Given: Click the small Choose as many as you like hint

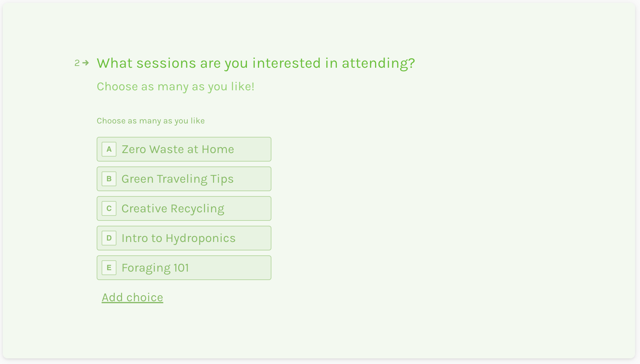Looking at the screenshot, I should click(x=151, y=121).
